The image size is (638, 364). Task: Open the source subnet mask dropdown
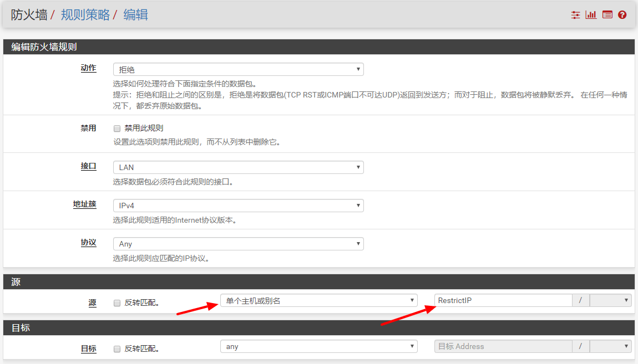point(610,301)
